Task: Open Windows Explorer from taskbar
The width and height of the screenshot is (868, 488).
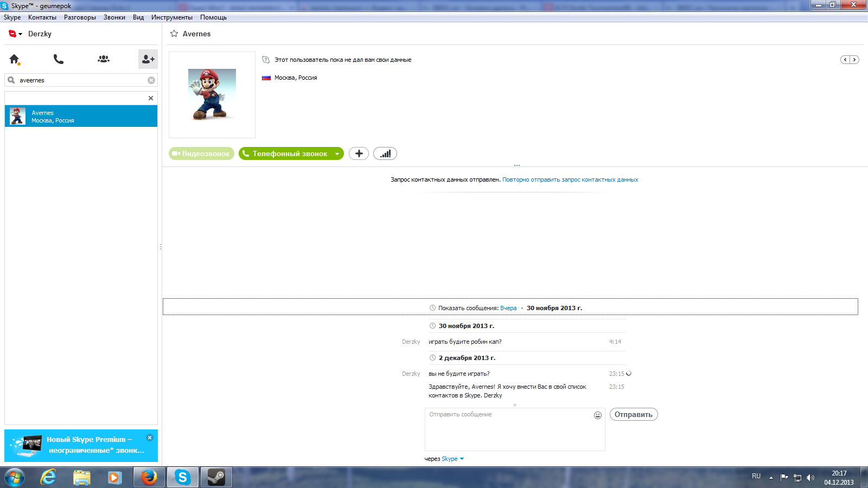Action: coord(82,478)
